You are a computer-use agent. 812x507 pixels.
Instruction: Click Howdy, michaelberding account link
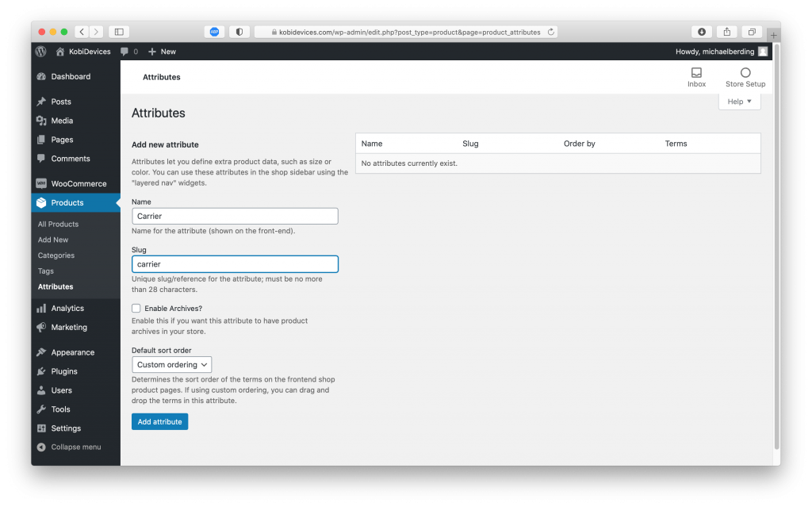coord(714,52)
